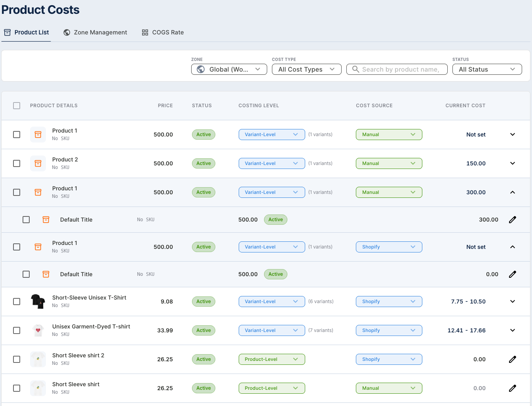532x406 pixels.
Task: Click the Cost Source column header
Action: [374, 106]
